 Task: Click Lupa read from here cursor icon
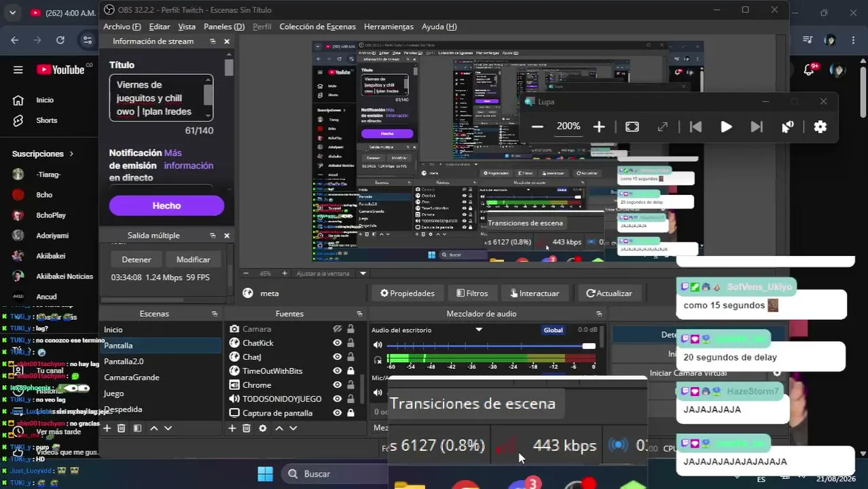pos(788,127)
